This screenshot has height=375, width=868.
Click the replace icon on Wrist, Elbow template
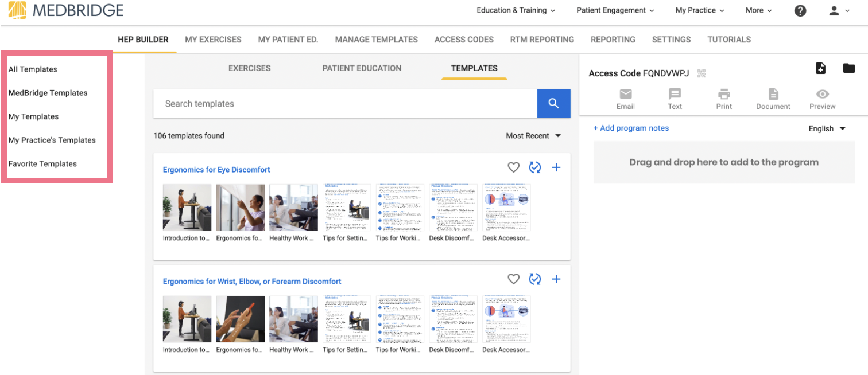point(535,279)
